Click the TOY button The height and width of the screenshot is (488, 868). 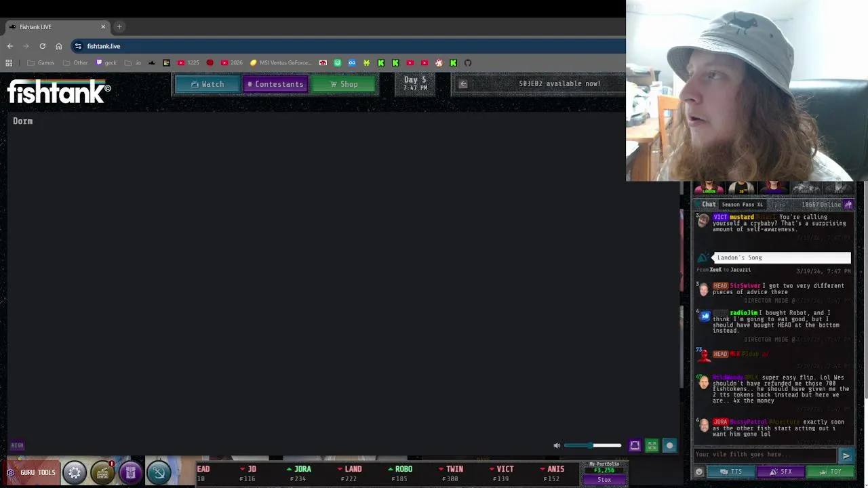830,472
